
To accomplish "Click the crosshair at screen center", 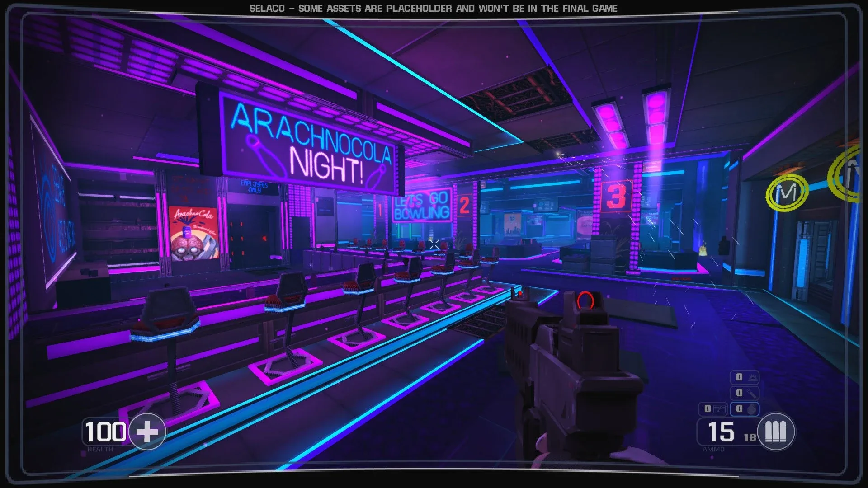I will tap(434, 244).
